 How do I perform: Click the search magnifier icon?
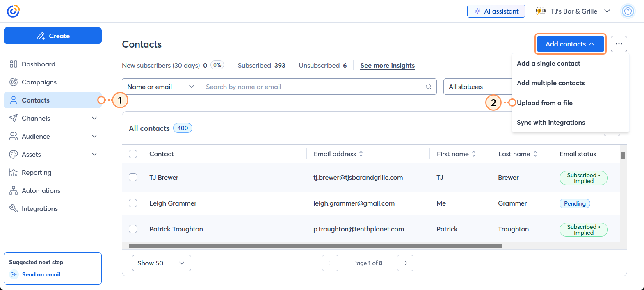point(429,87)
